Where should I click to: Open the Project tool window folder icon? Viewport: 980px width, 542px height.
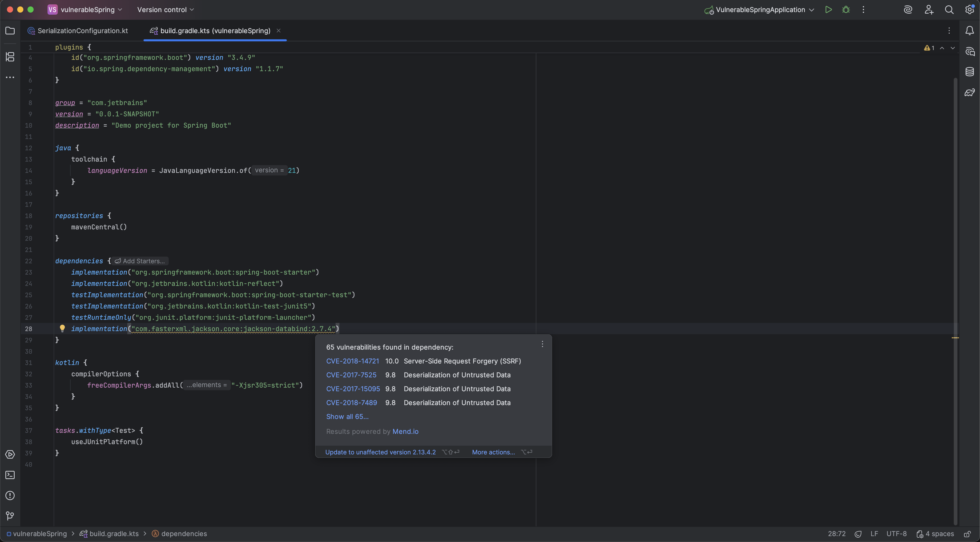pyautogui.click(x=10, y=31)
